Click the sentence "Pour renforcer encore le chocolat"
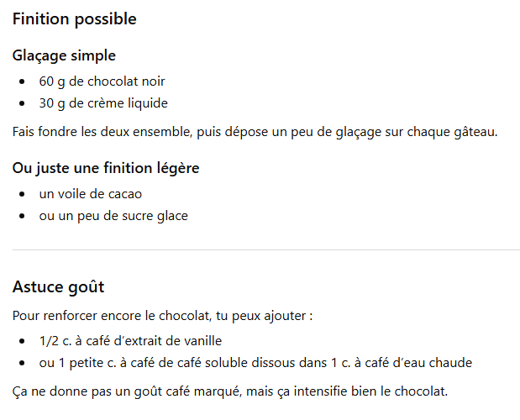This screenshot has width=520, height=420. (x=163, y=317)
